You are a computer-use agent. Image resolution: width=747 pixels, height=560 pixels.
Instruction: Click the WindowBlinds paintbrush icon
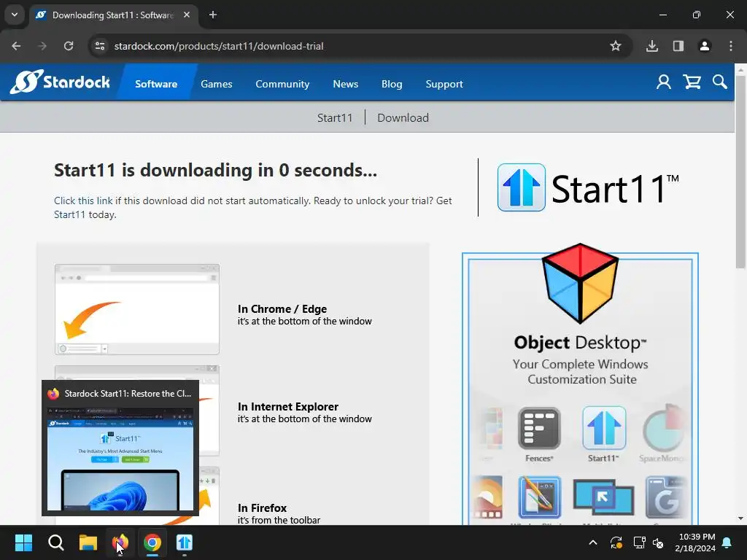[x=539, y=497]
